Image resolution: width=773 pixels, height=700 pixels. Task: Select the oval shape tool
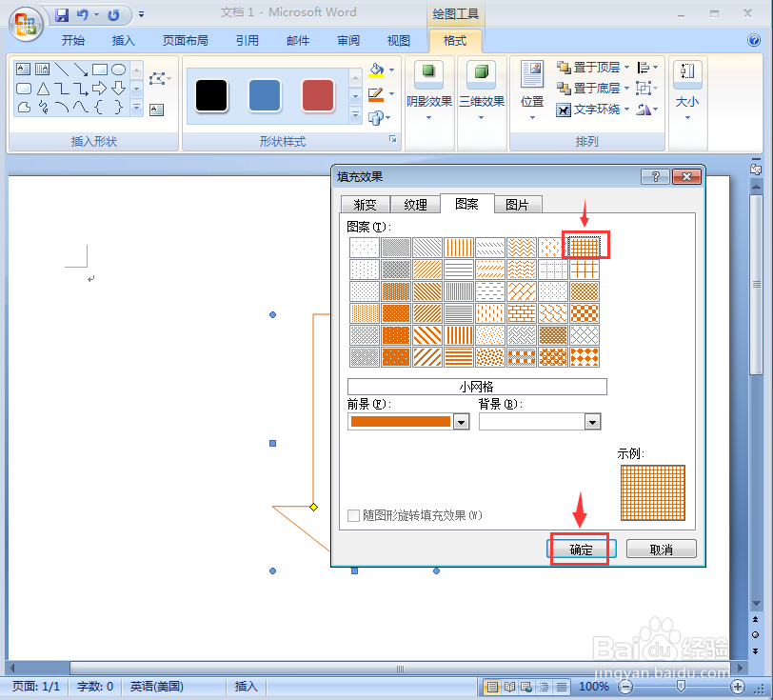point(118,70)
